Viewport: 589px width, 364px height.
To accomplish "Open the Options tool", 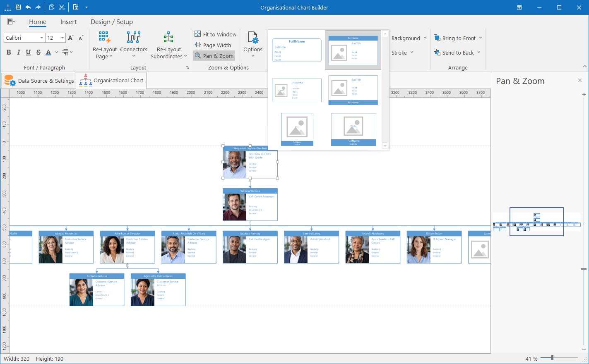I will (253, 45).
